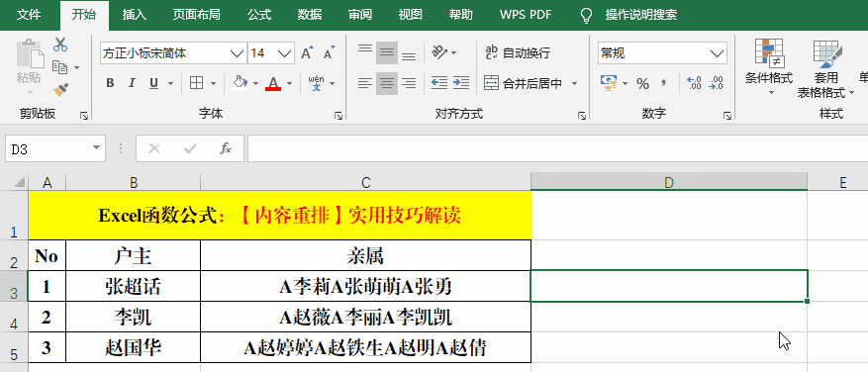Toggle underline formatting

[x=153, y=83]
